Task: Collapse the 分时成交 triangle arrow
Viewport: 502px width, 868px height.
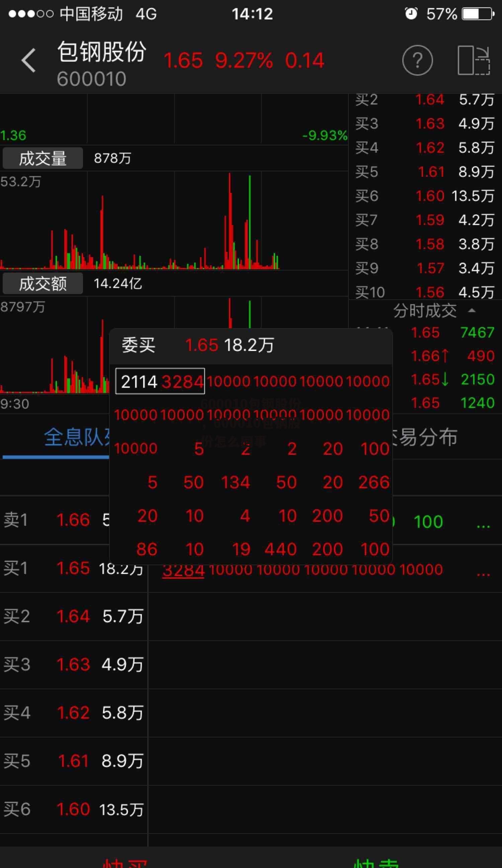Action: tap(472, 310)
